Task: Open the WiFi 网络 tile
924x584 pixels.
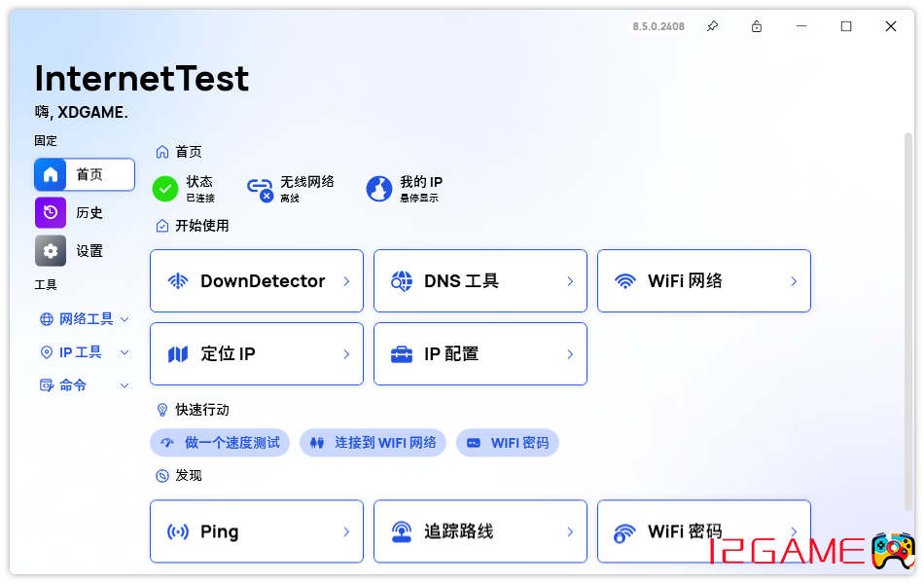Action: click(x=703, y=281)
